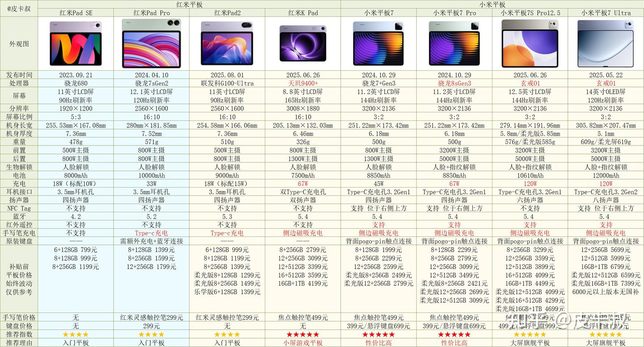Screen dimensions: 644x347
Task: Select the 推荐理由 row label
Action: point(19,343)
